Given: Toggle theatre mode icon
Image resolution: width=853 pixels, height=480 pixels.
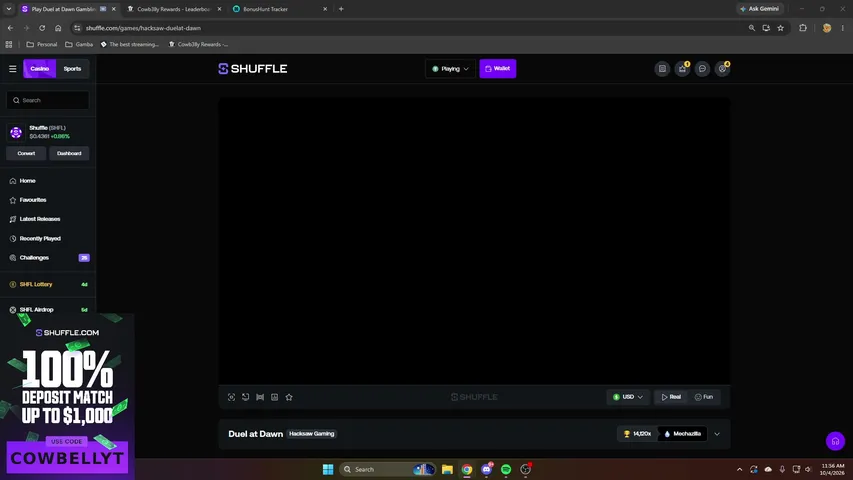Looking at the screenshot, I should coord(260,397).
